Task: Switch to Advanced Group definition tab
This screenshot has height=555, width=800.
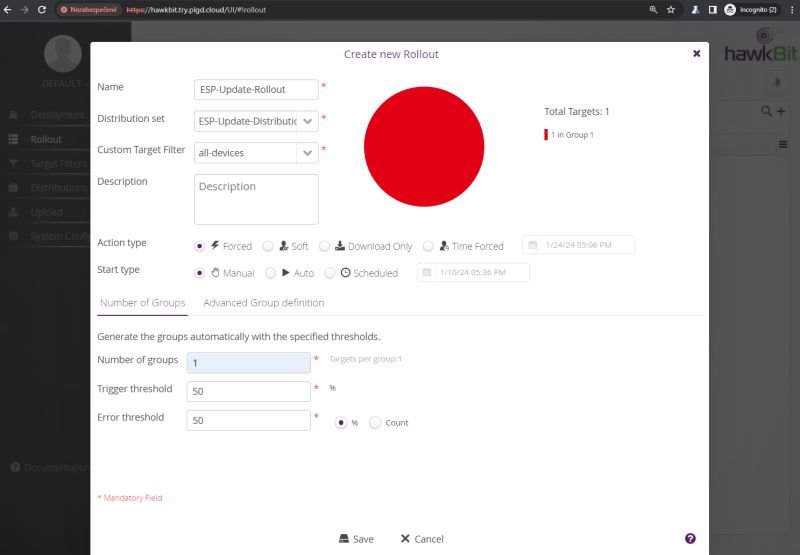Action: [x=264, y=302]
